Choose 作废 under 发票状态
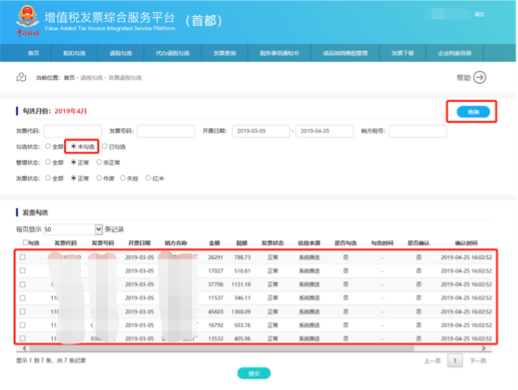The image size is (518, 390). [99, 178]
